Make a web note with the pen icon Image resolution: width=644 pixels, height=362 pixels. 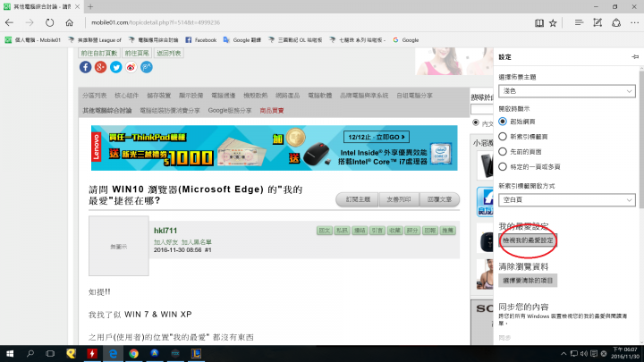point(597,23)
